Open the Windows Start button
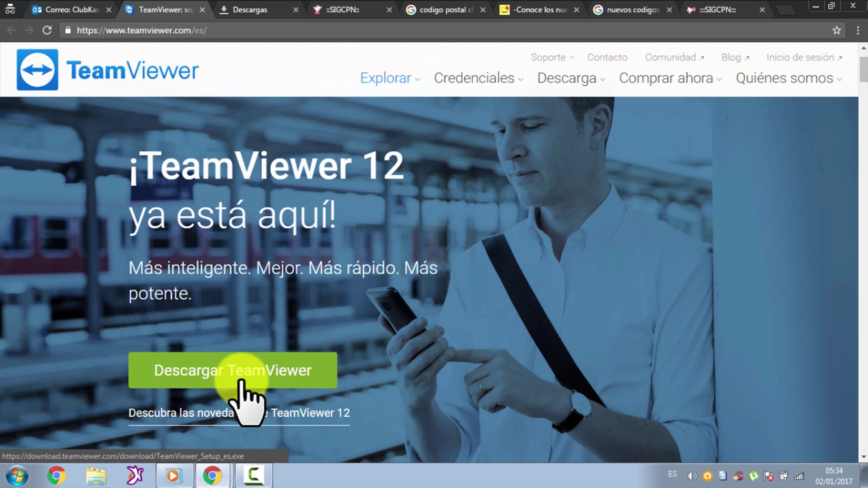The width and height of the screenshot is (868, 488). [17, 475]
